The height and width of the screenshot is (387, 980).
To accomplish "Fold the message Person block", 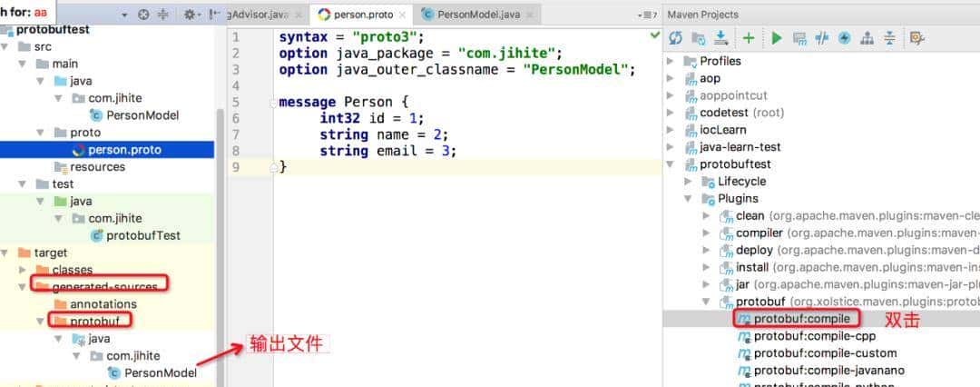I will [273, 103].
